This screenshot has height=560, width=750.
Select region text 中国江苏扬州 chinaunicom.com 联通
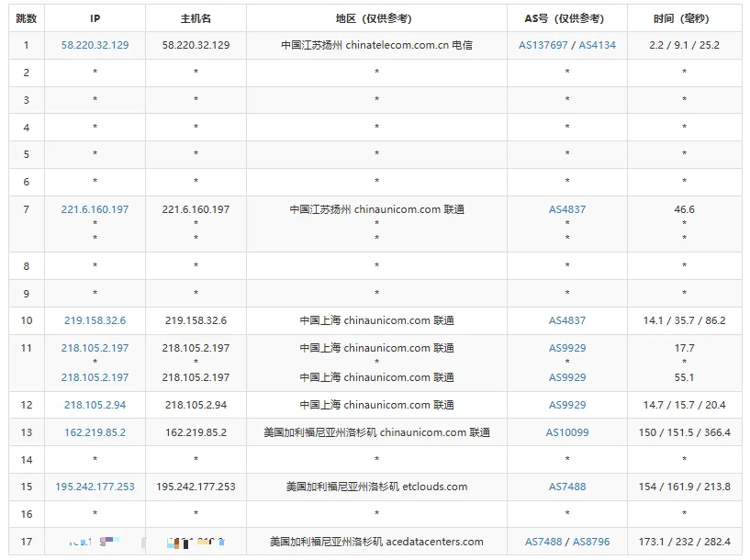[377, 209]
